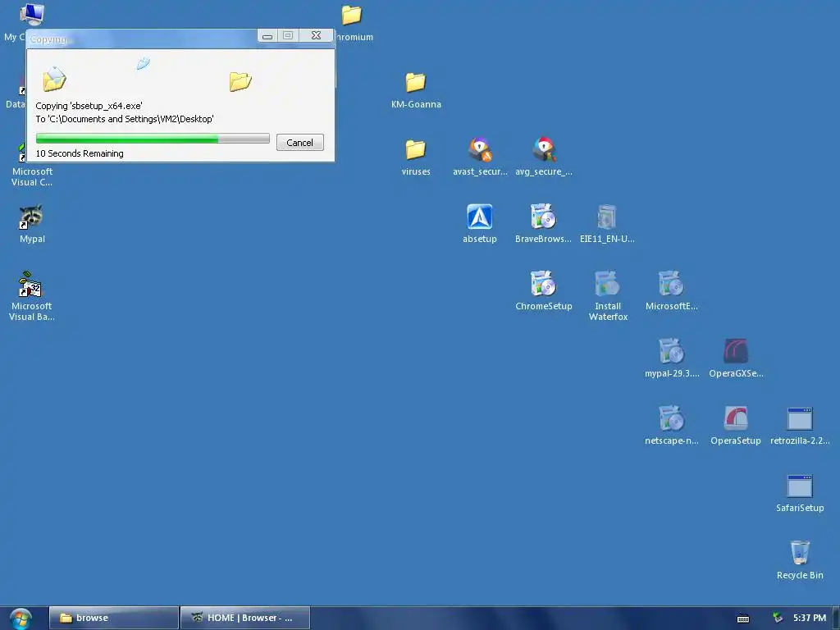Select the avg_secure installer icon

(544, 157)
